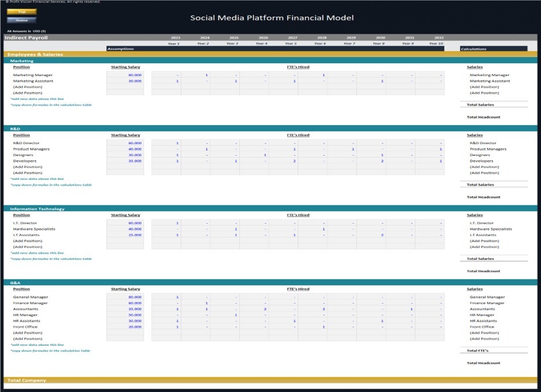Click the Employees & Salaries gold band
Viewport: 541px width, 392px height.
[270, 54]
